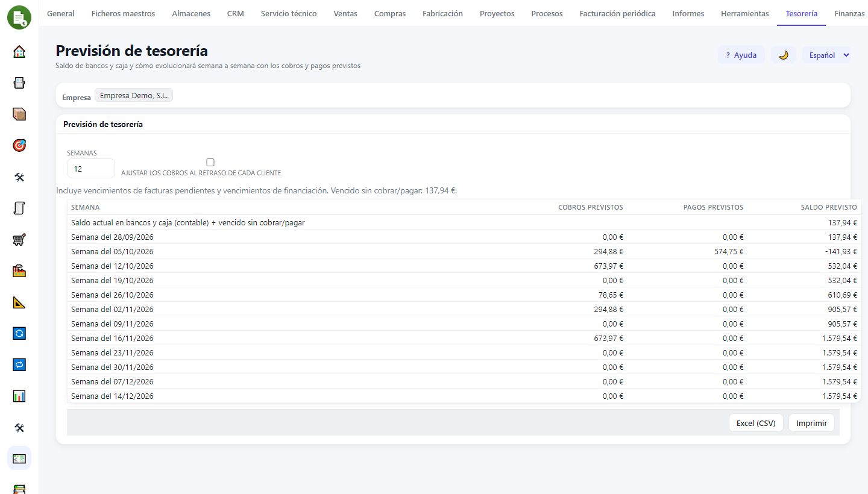
Task: Open the file cabinet sidebar icon
Action: pyautogui.click(x=19, y=83)
